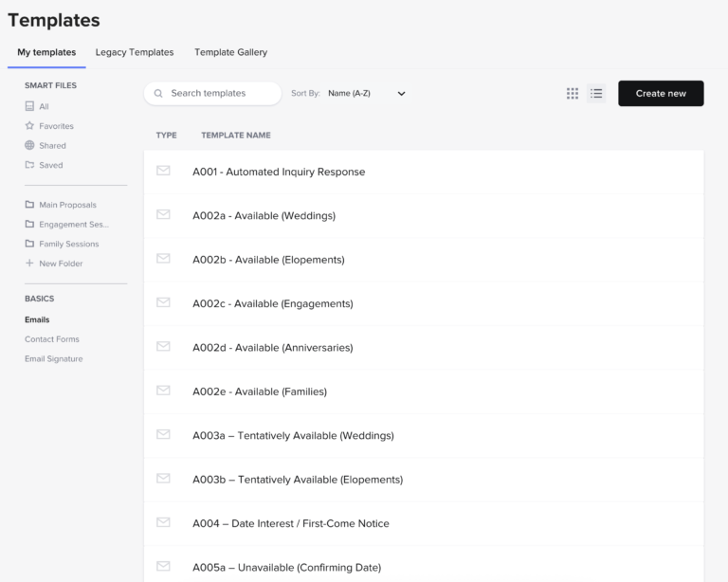Click the Main Proposals folder icon
728x582 pixels.
(x=29, y=205)
